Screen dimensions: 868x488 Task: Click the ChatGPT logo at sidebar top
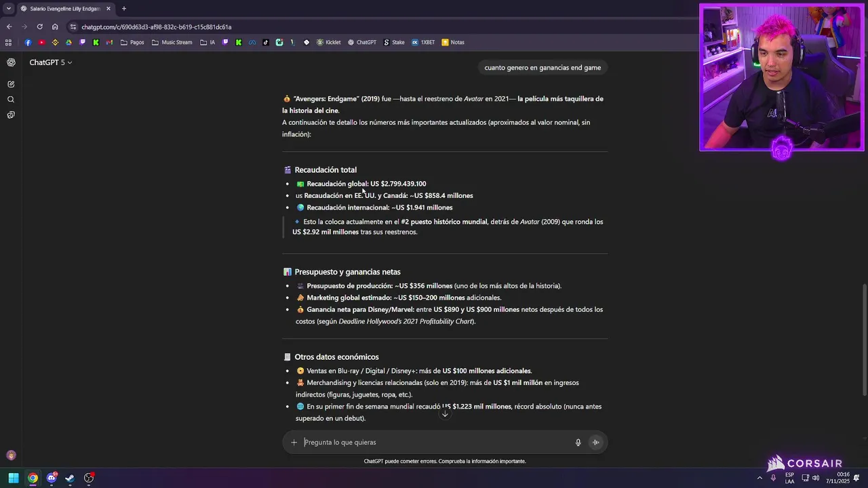pos(11,62)
